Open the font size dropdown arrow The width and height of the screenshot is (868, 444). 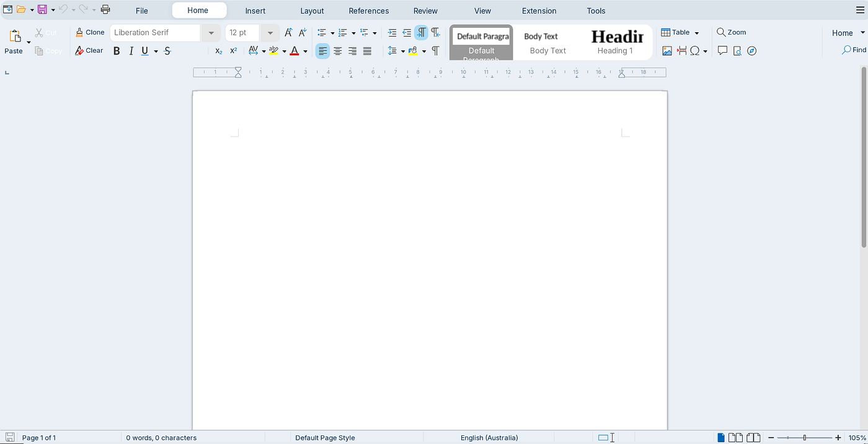click(270, 32)
